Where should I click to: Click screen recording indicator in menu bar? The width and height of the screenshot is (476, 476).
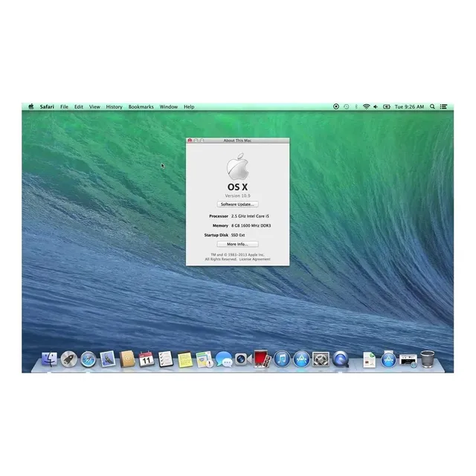pos(336,106)
